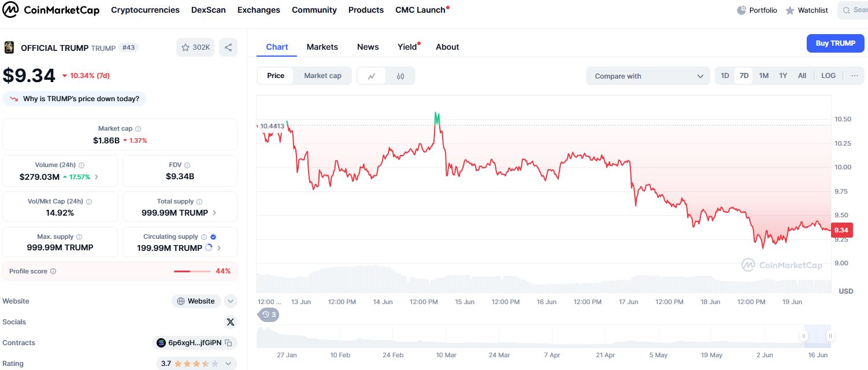Copy the contract address with copy icon
868x370 pixels.
click(x=228, y=343)
